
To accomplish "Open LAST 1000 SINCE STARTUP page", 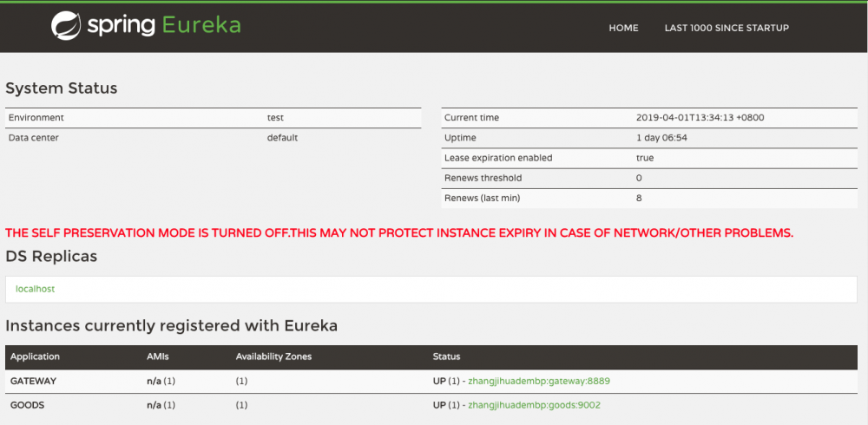I will pos(727,28).
